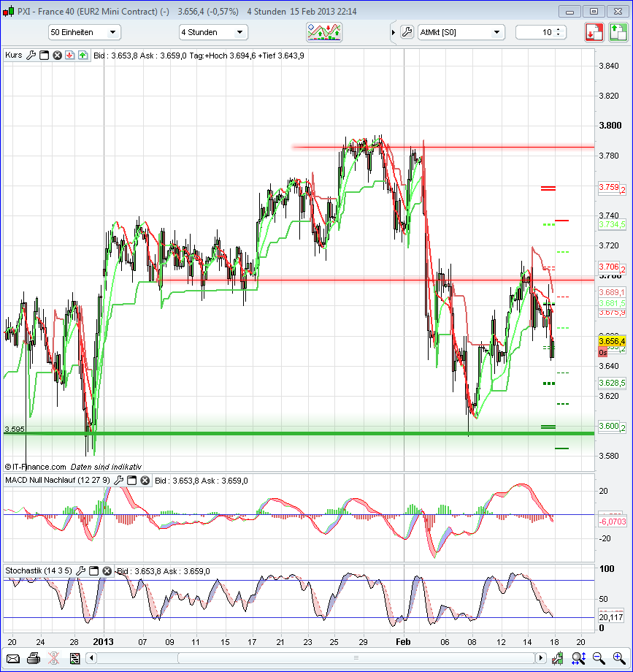The width and height of the screenshot is (633, 672).
Task: Click the email envelope icon
Action: [x=13, y=658]
